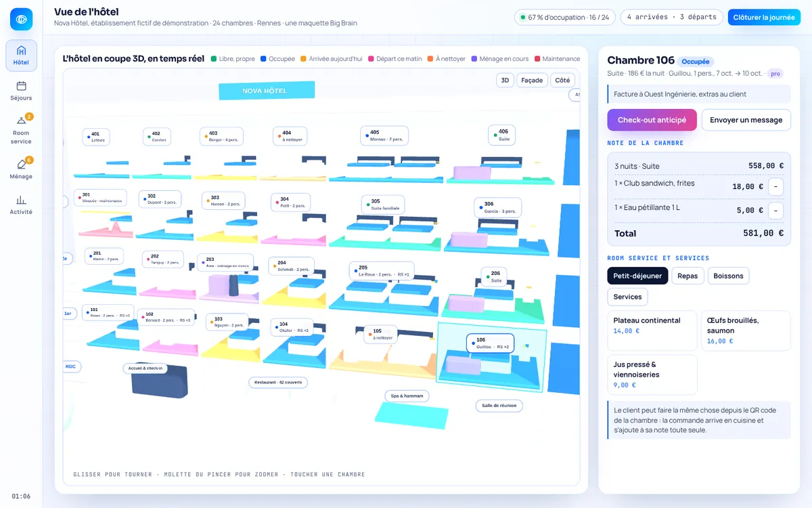812x508 pixels.
Task: Select room 405 Moreau label
Action: 384,135
